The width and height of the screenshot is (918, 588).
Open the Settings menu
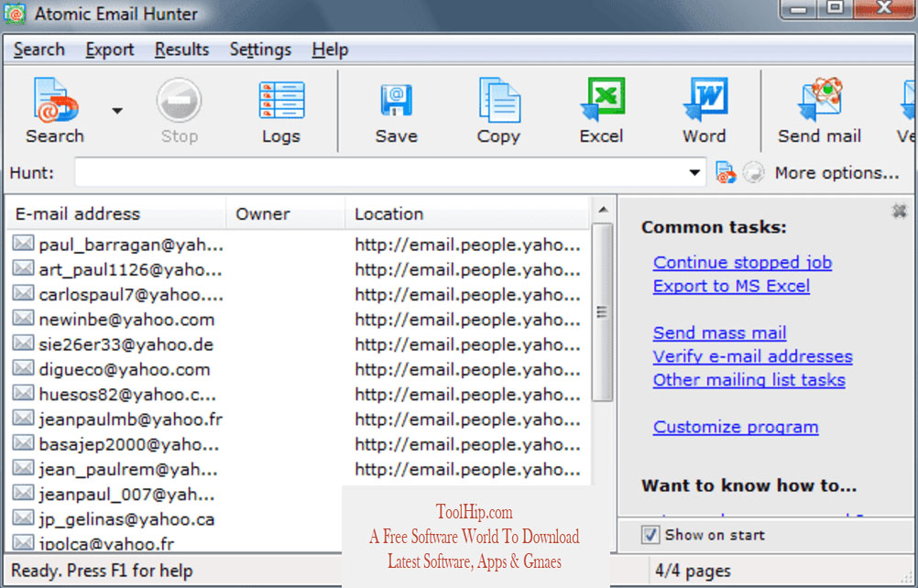coord(260,49)
